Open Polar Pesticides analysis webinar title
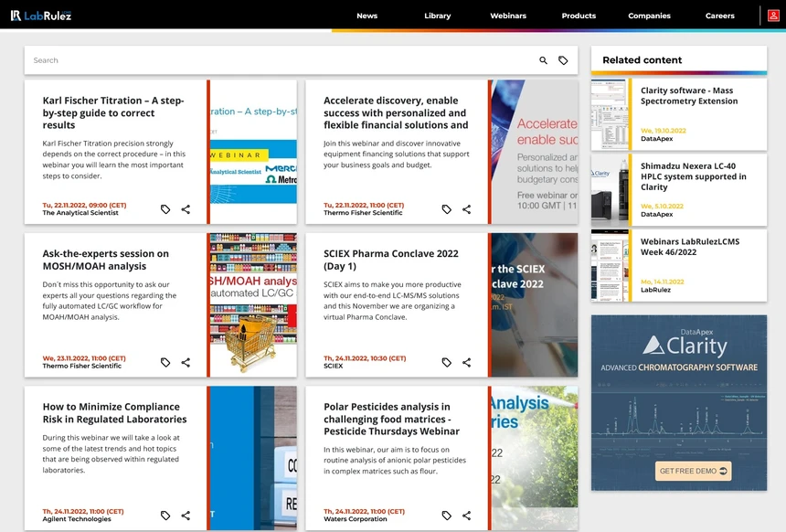 (391, 419)
